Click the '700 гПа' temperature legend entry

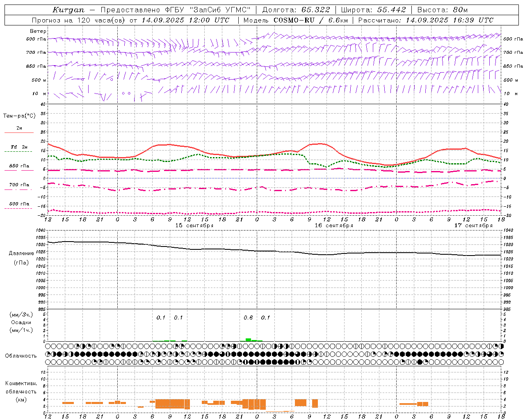click(19, 185)
